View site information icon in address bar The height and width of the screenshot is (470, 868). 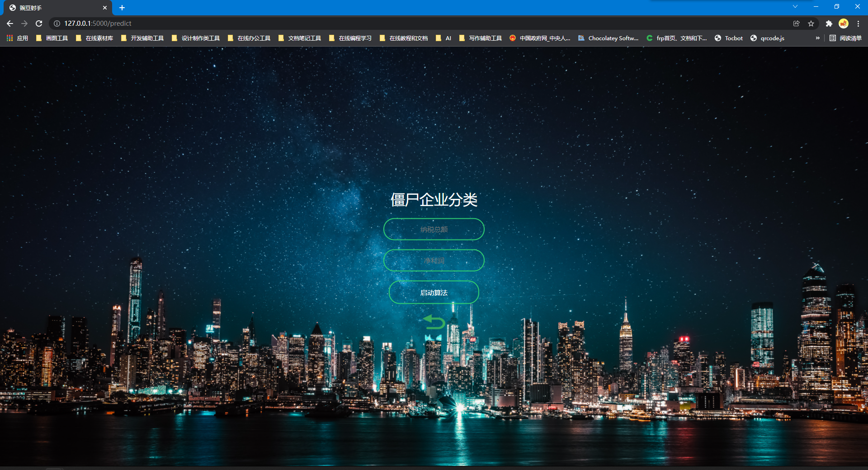point(57,23)
